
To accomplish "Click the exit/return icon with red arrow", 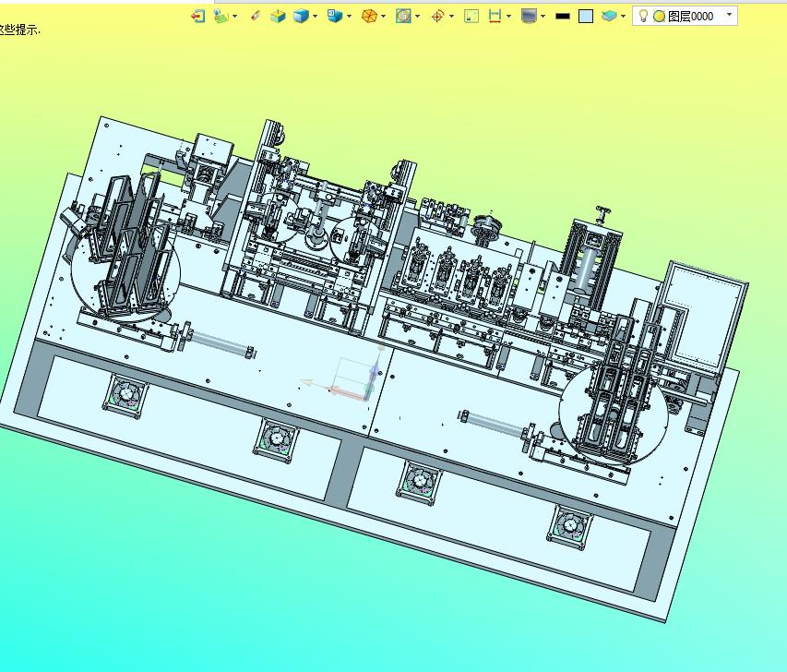I will click(197, 16).
